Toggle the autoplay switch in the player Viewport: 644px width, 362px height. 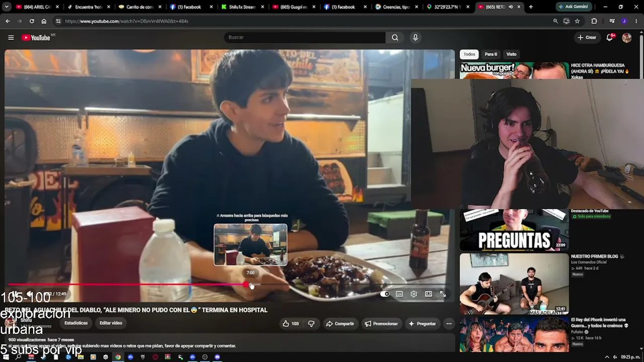(385, 294)
